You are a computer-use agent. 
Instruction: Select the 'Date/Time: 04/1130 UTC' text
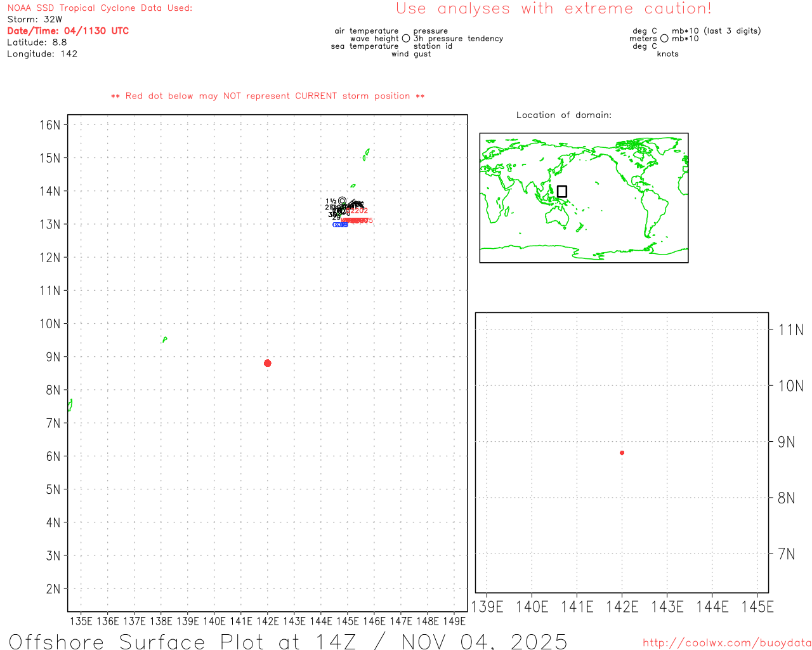point(68,31)
